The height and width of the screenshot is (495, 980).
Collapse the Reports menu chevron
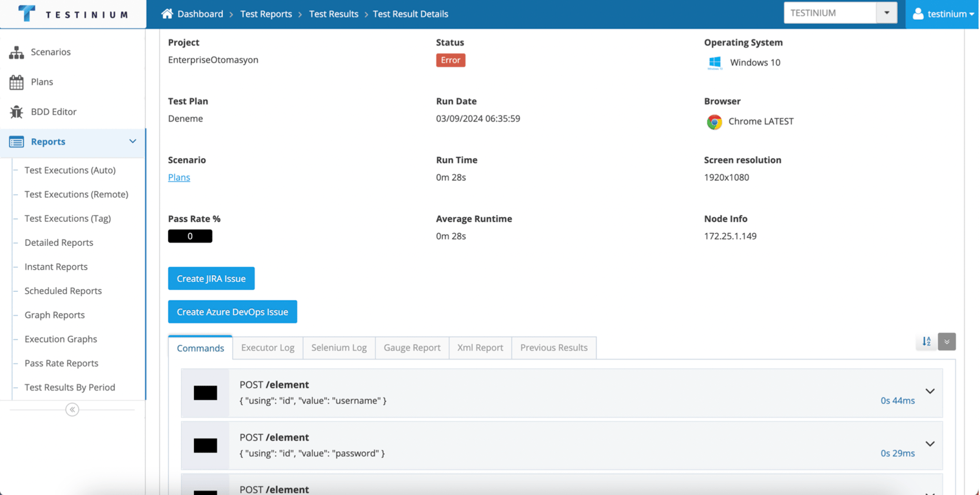tap(132, 141)
